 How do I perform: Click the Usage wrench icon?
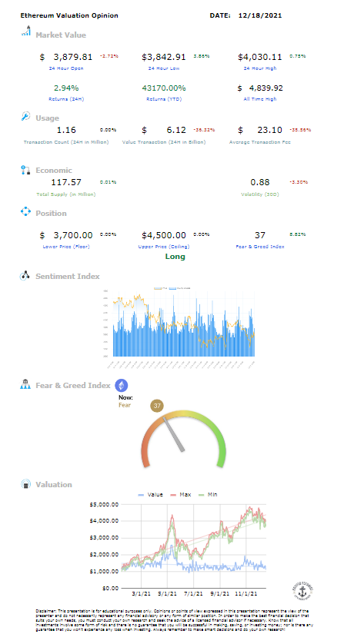25,116
